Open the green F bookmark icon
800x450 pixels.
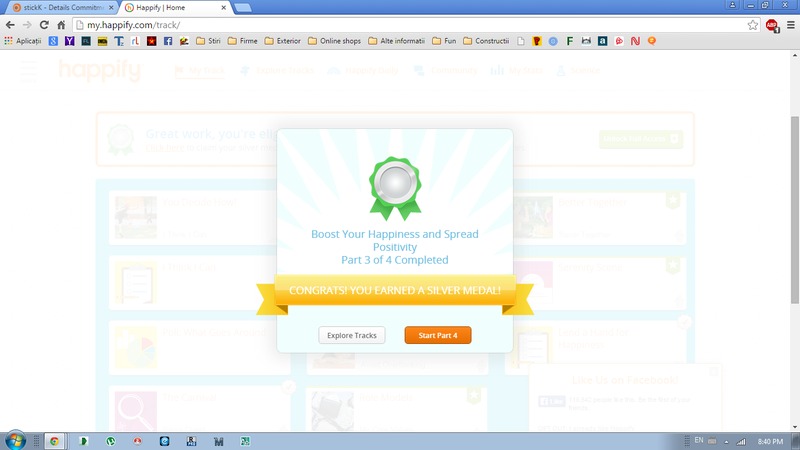569,41
